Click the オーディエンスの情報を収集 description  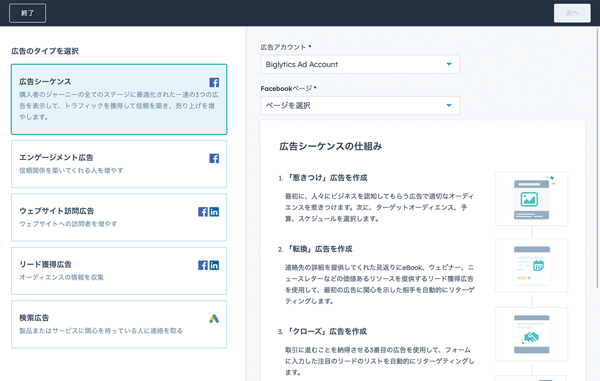tap(62, 277)
